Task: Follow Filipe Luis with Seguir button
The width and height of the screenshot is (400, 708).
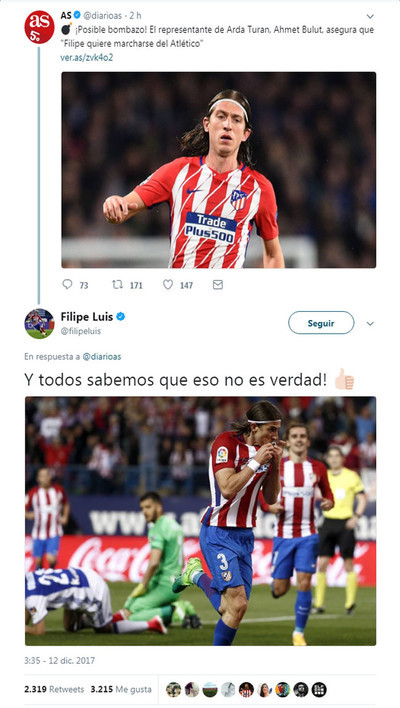Action: pyautogui.click(x=321, y=323)
